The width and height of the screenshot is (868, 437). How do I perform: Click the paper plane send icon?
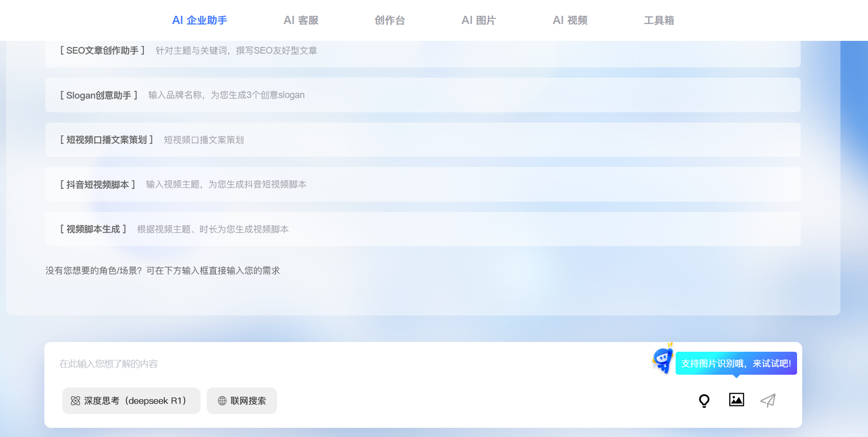point(768,401)
